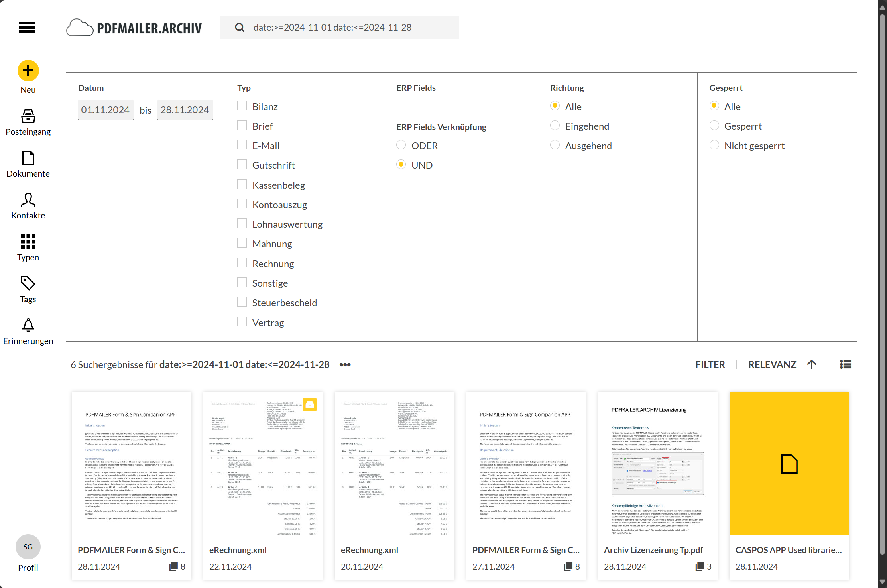Click the search magnifier icon

point(240,28)
